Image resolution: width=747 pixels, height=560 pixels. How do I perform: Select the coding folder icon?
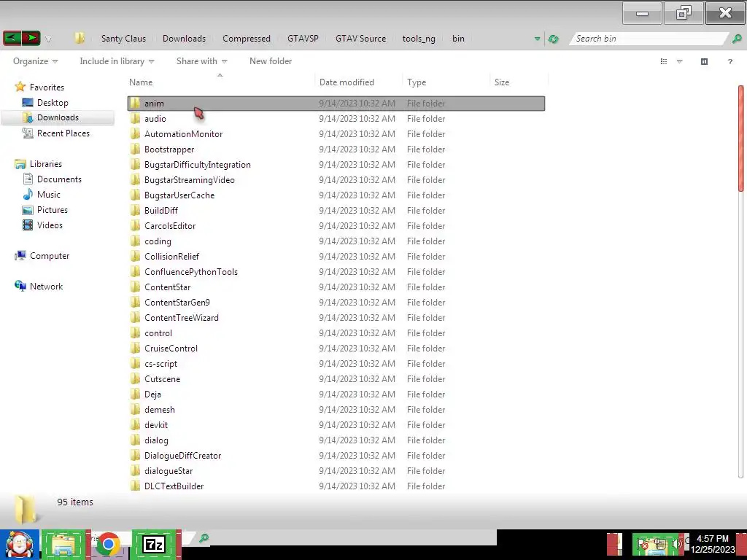[135, 241]
